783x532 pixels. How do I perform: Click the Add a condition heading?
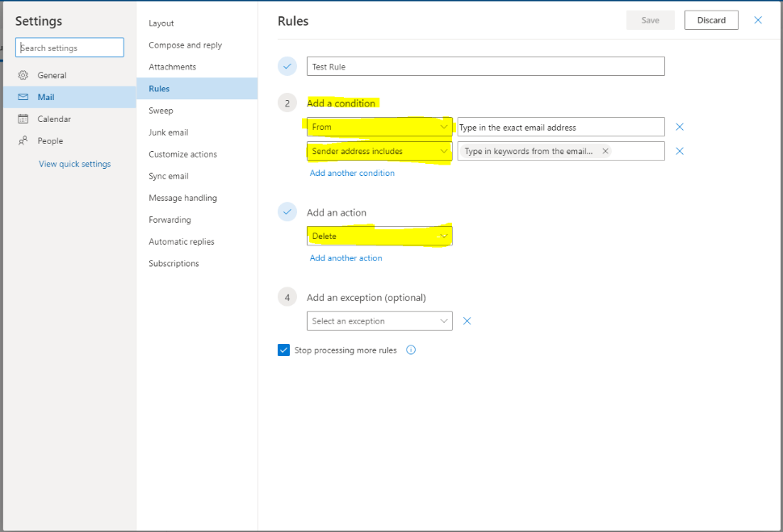[341, 103]
